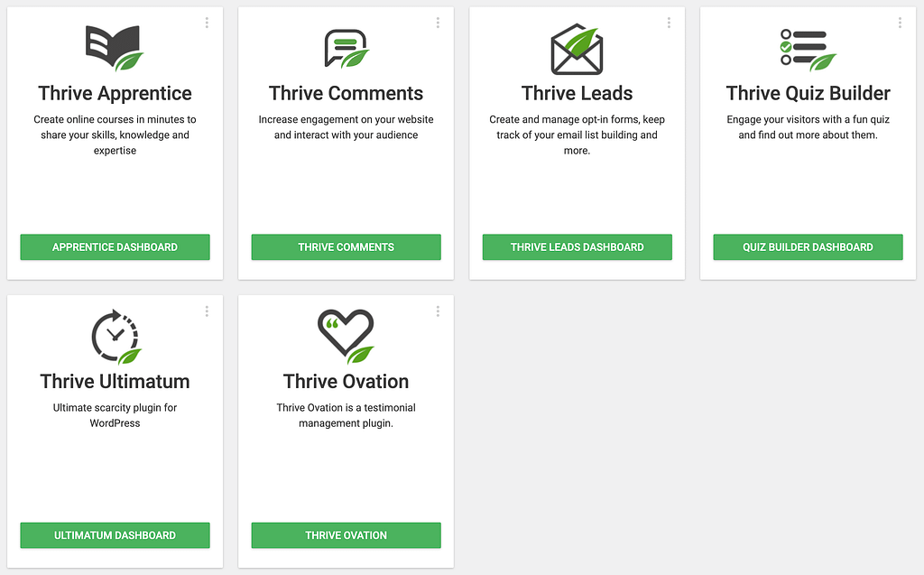Screen dimensions: 924x575
Task: Open the Thrive Comments card options menu
Action: pyautogui.click(x=438, y=23)
